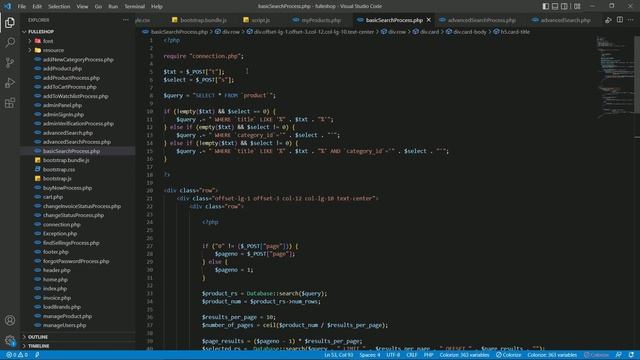Screen dimensions: 640x360
Task: Open the View menu
Action: (82, 6)
